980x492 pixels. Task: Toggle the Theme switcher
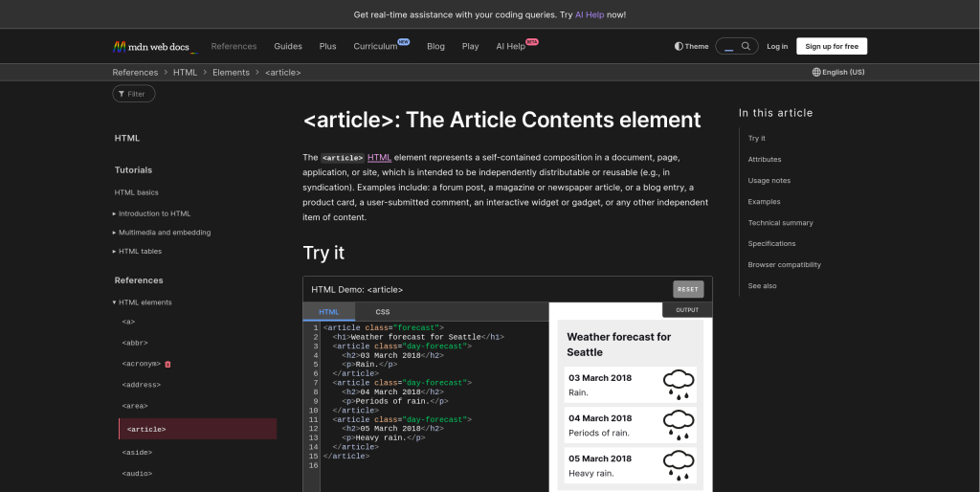[691, 46]
